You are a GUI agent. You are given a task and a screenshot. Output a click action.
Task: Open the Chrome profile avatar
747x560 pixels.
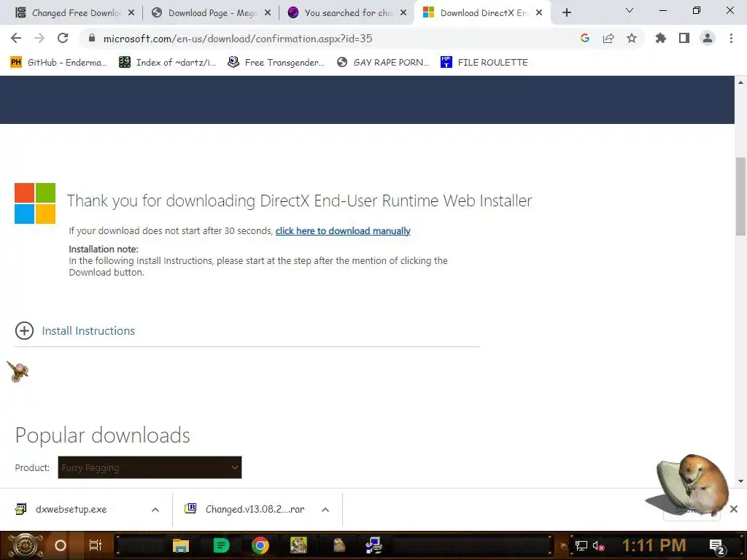pyautogui.click(x=708, y=38)
